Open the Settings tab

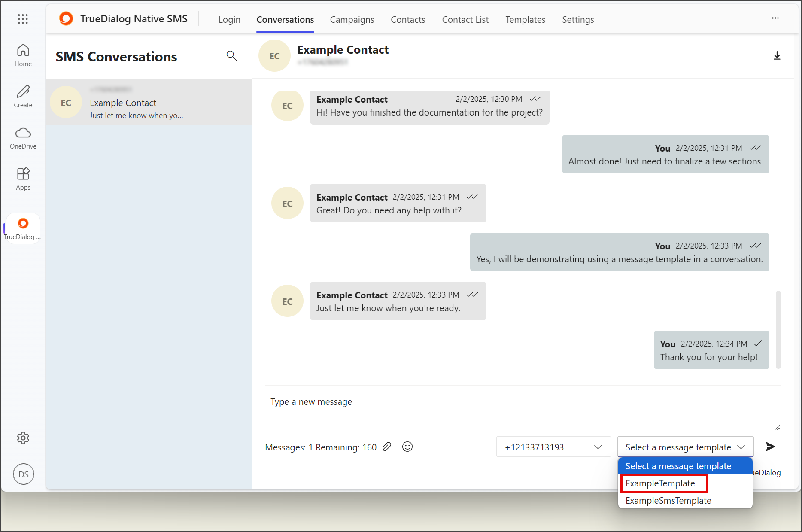tap(578, 20)
